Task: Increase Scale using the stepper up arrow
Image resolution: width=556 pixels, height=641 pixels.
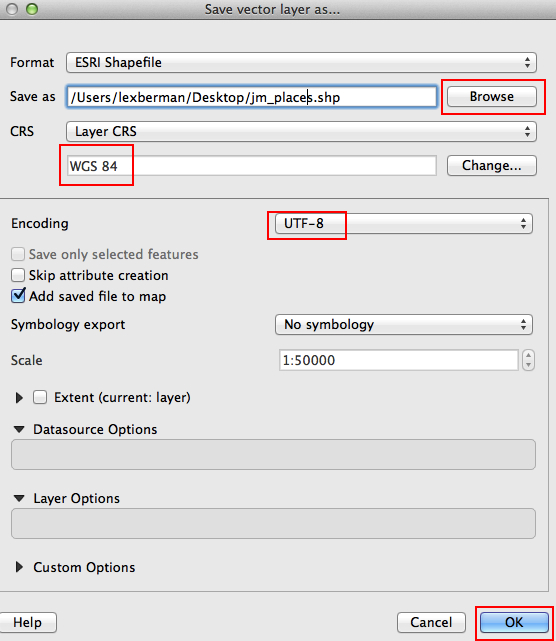Action: [529, 355]
